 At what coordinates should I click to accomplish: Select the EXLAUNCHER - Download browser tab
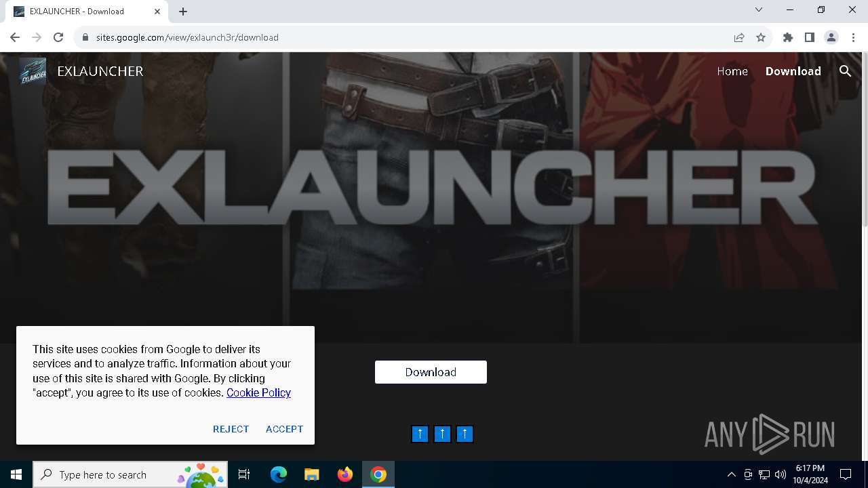pyautogui.click(x=87, y=12)
